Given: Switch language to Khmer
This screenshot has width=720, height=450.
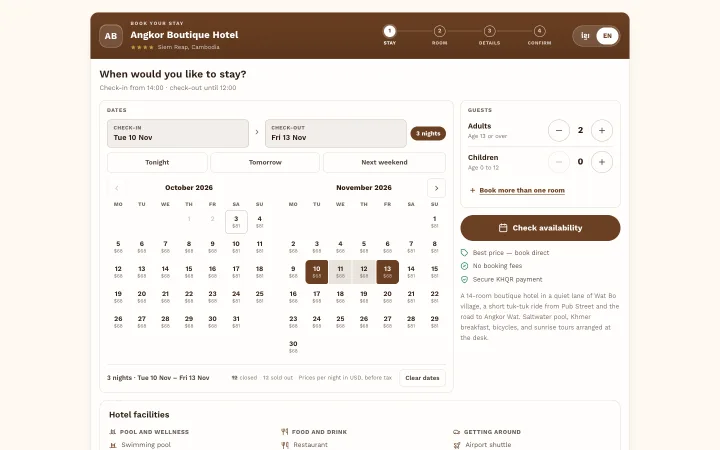Looking at the screenshot, I should pos(585,36).
